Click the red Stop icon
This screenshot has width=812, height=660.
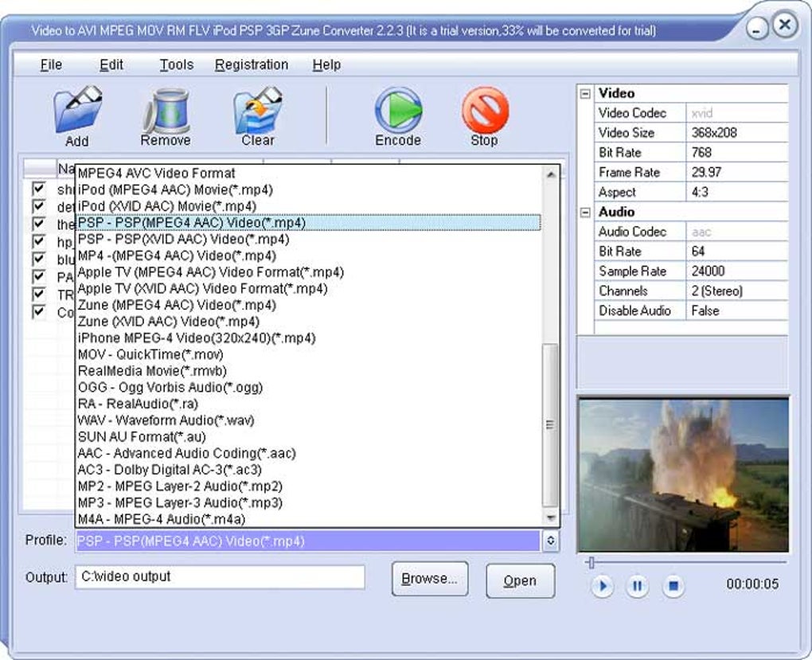(486, 110)
